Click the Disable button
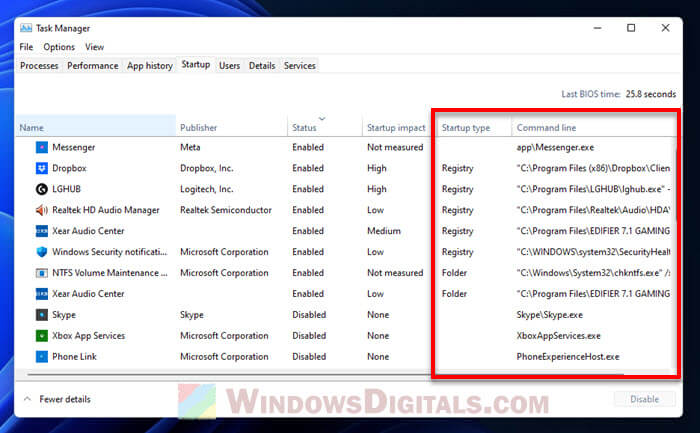The image size is (700, 433). tap(644, 399)
